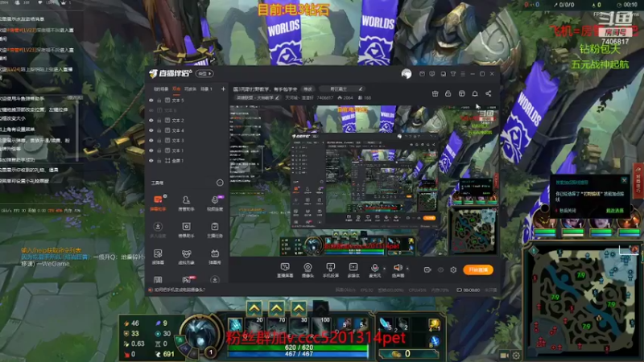Hide the 全屏 1 layer

[x=151, y=160]
